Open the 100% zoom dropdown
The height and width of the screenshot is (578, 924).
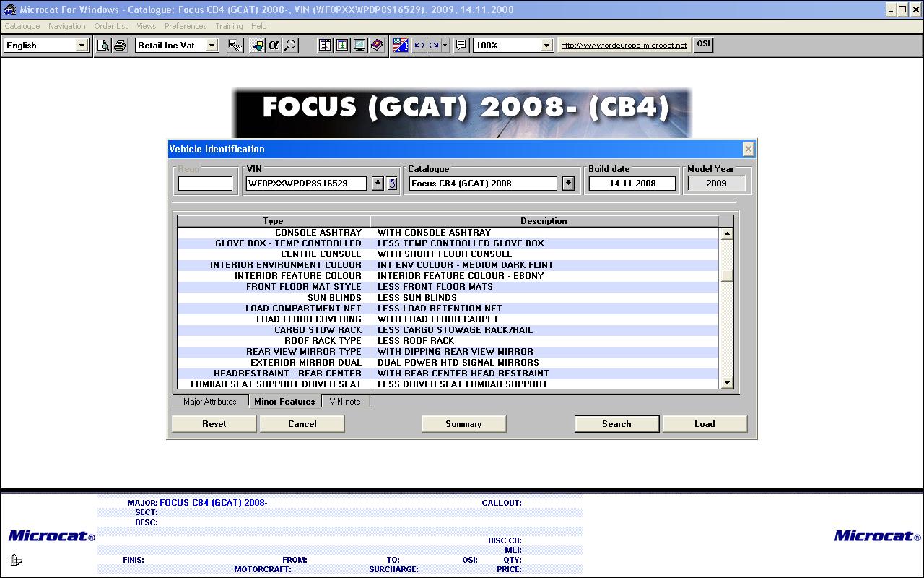pyautogui.click(x=546, y=46)
